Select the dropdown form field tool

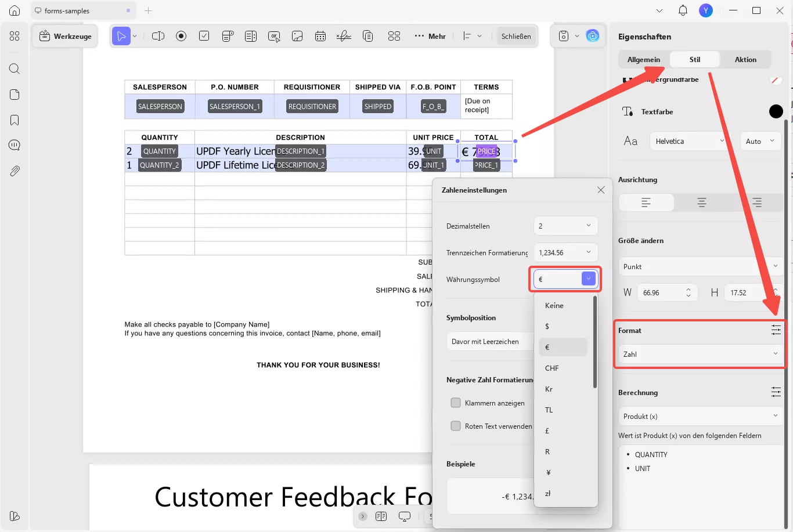228,36
